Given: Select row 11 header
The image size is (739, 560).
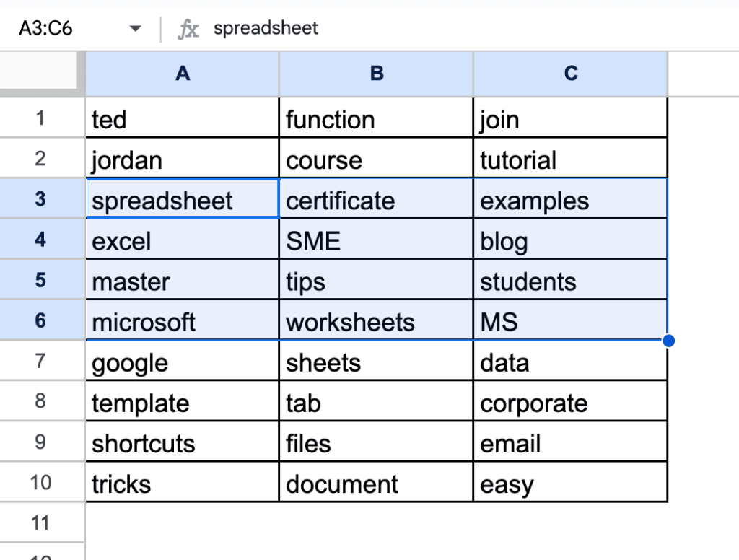Looking at the screenshot, I should 40,522.
